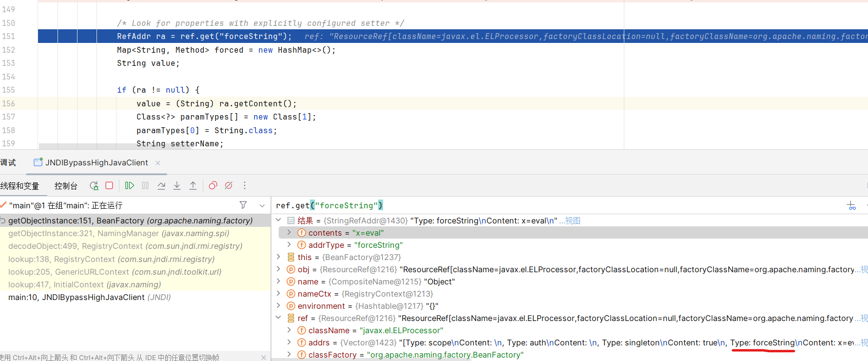The image size is (868, 361).
Task: Expand the addrType = "forceString" field
Action: tap(289, 245)
